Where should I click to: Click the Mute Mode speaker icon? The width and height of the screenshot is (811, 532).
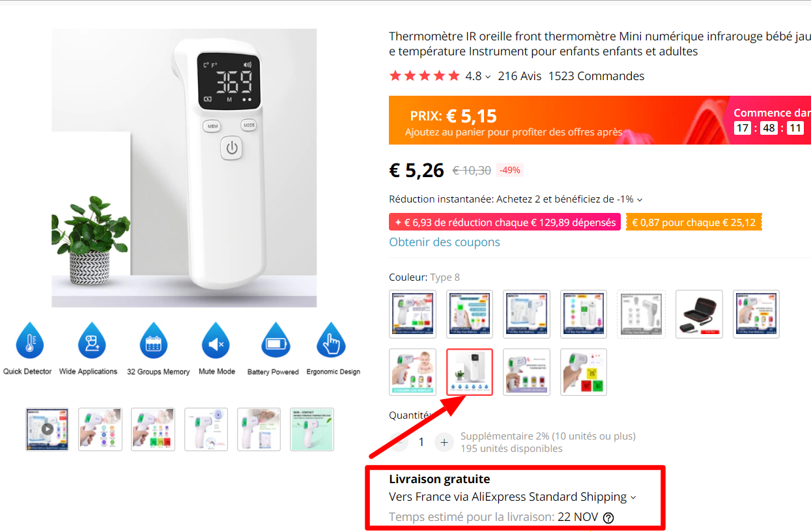[x=216, y=341]
